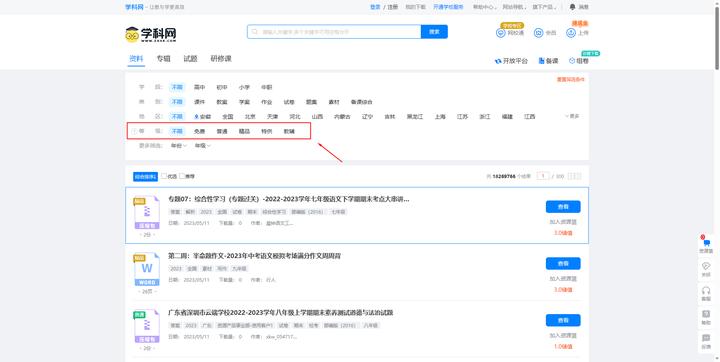Image resolution: width=720 pixels, height=362 pixels.
Task: Open the 组卷 clock icon
Action: click(572, 61)
